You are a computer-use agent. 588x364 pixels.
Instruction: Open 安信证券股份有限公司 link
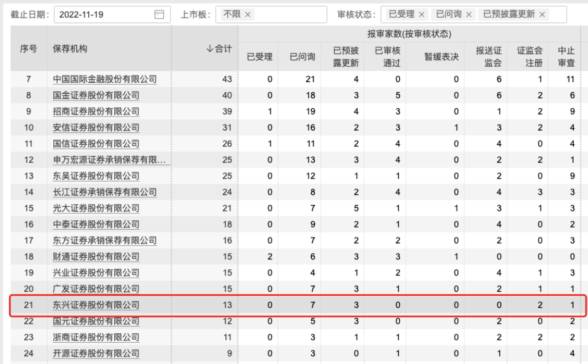[x=96, y=127]
